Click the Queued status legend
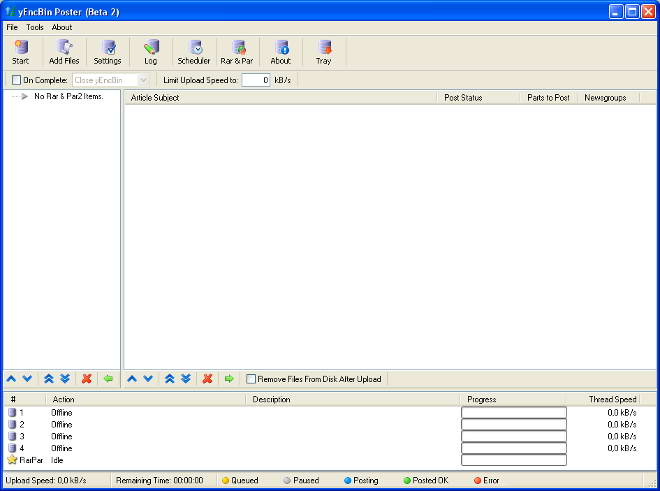 [x=240, y=480]
